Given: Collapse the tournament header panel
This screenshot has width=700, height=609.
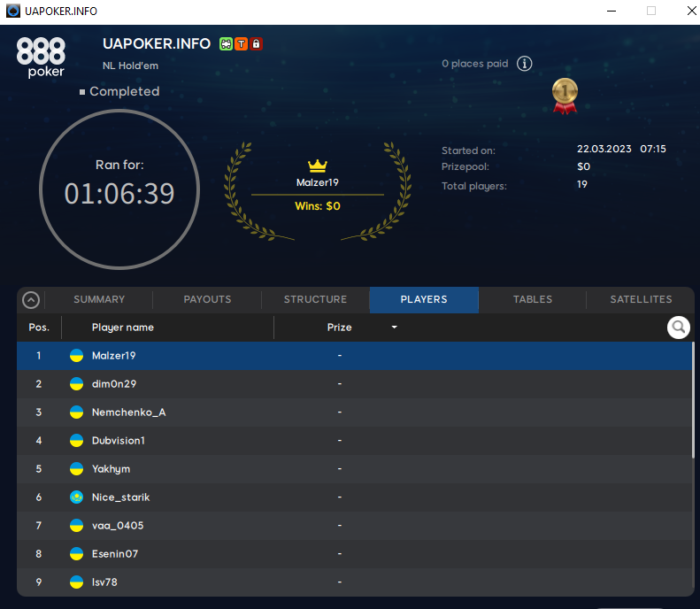Looking at the screenshot, I should [x=31, y=299].
